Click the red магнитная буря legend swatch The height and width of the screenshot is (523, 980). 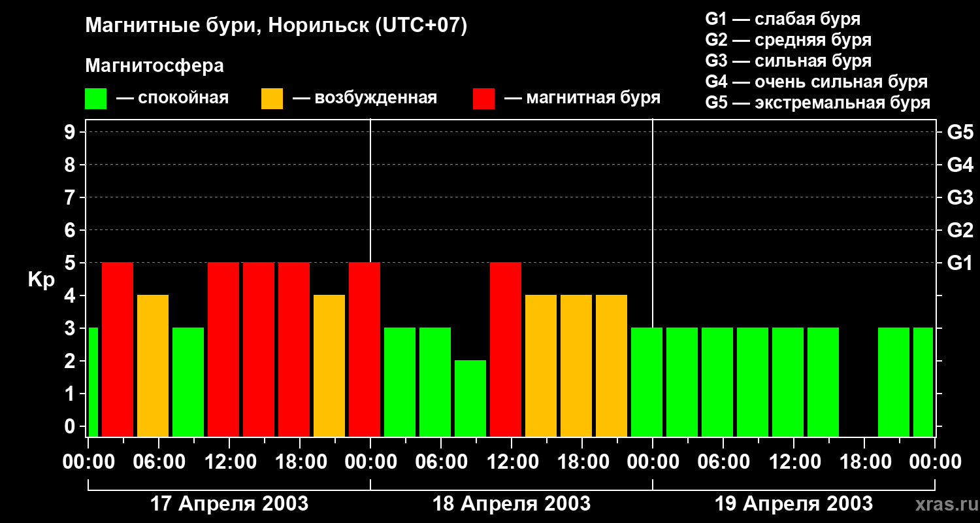point(483,98)
